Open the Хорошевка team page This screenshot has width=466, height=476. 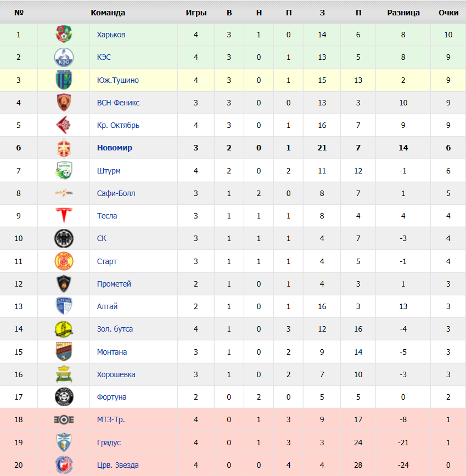pos(116,374)
